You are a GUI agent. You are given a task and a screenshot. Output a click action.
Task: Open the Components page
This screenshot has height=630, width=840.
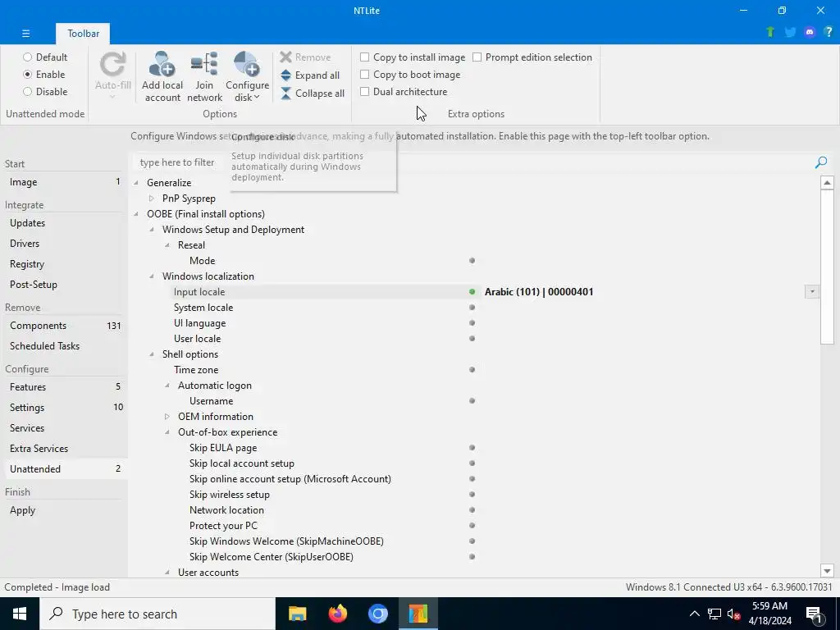tap(64, 326)
